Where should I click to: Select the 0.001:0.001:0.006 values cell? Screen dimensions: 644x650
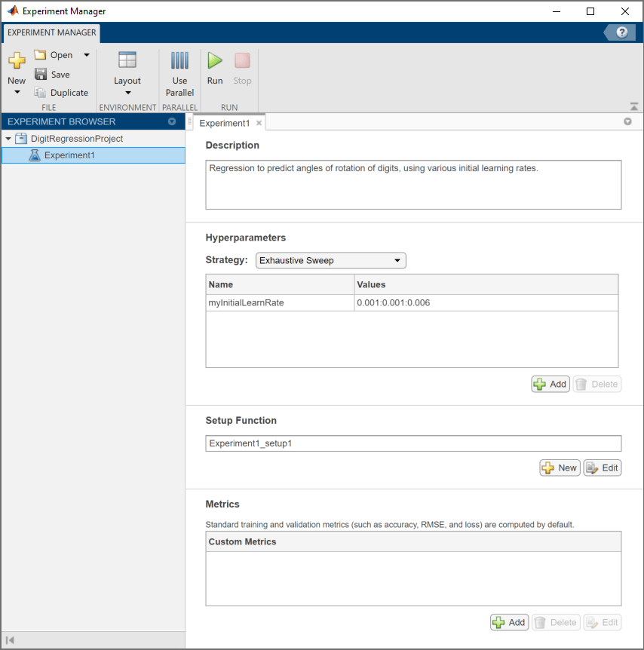(x=486, y=302)
